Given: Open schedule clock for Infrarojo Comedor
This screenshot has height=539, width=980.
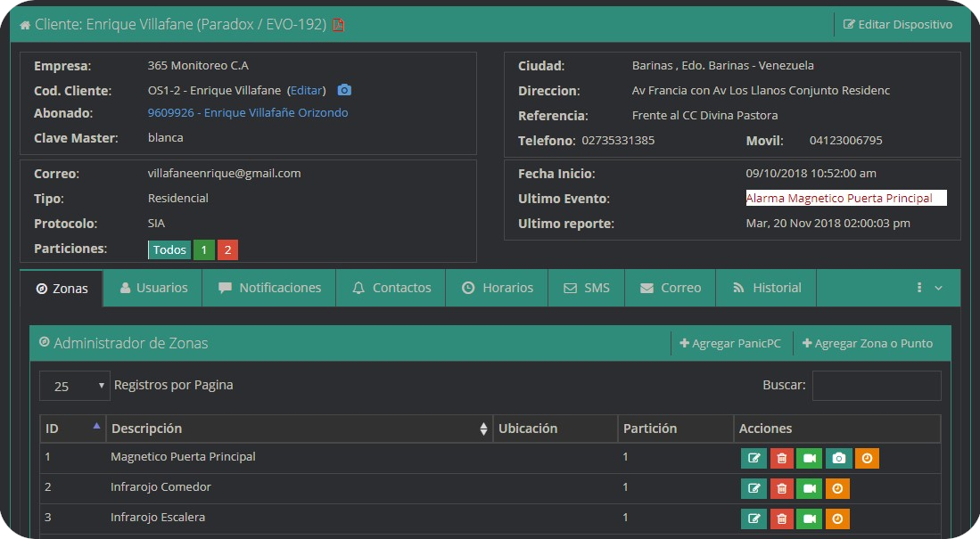Looking at the screenshot, I should pos(837,488).
